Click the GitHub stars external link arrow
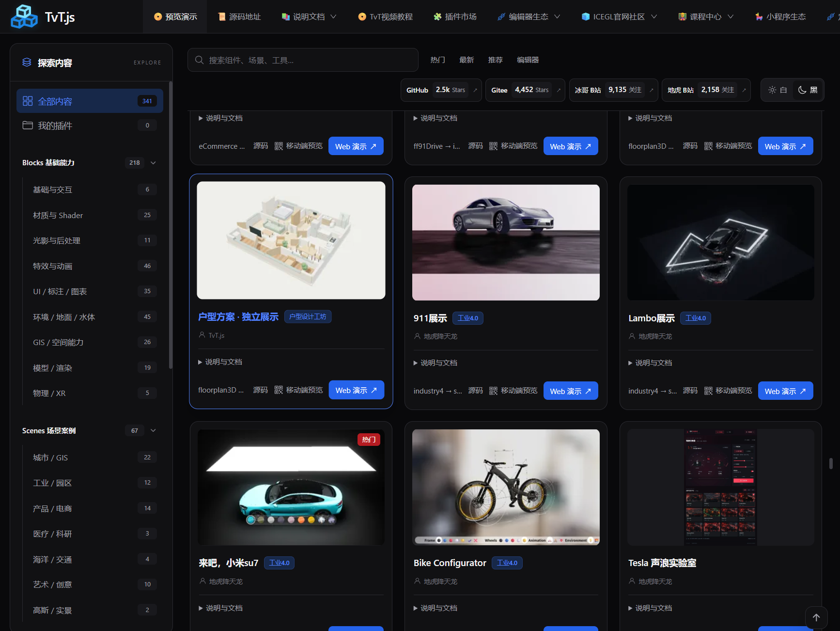The image size is (840, 631). 475,90
